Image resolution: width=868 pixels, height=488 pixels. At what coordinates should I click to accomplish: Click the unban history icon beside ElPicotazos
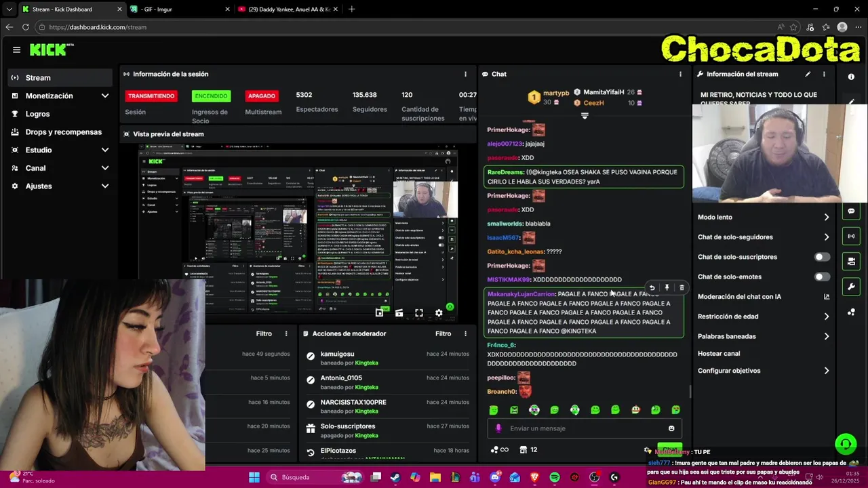tap(311, 452)
